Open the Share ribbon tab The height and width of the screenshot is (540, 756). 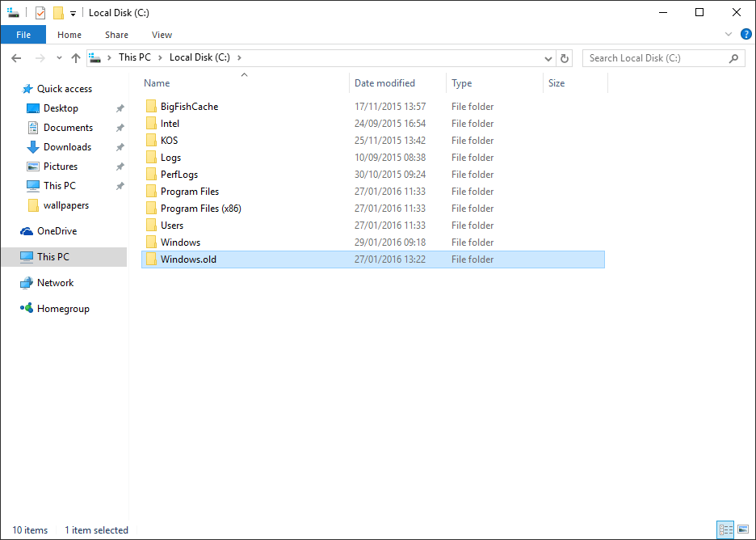(116, 35)
